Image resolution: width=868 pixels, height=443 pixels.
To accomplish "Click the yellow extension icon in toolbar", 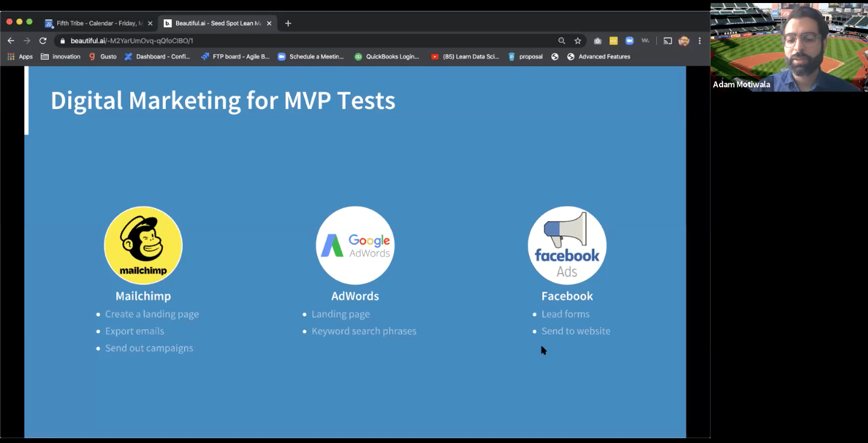I will coord(613,41).
